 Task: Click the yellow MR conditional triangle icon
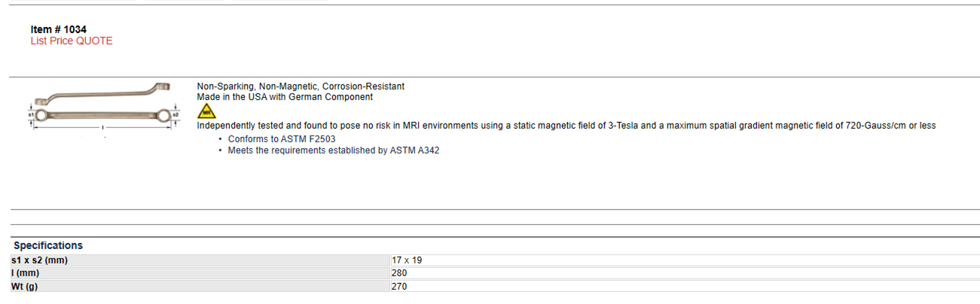pos(206,111)
